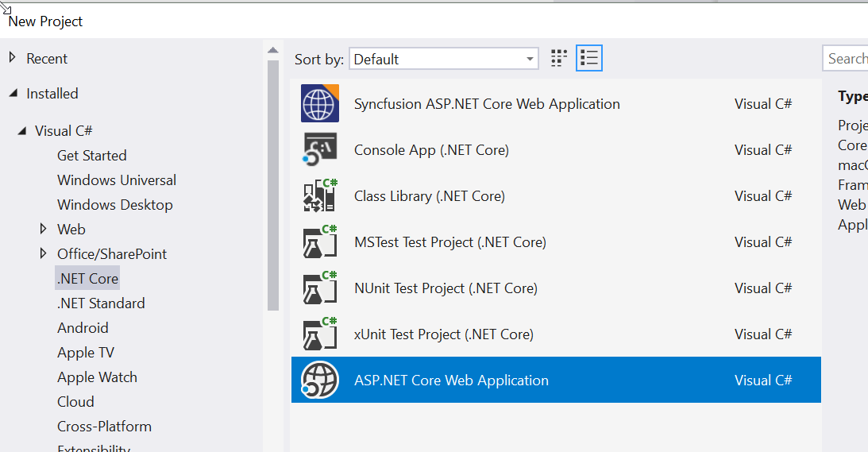868x452 pixels.
Task: Choose the Android template category
Action: click(83, 327)
